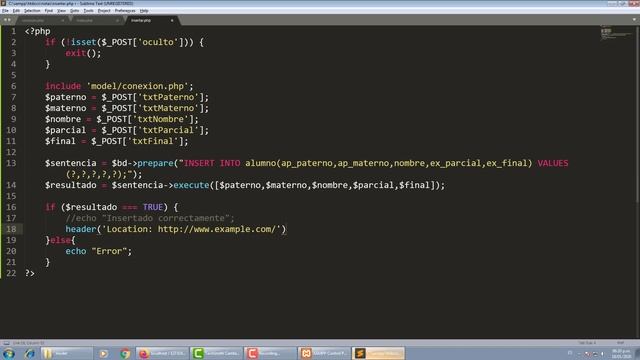Image resolution: width=640 pixels, height=360 pixels.
Task: Switch to the Firefox localhost window
Action: (x=162, y=353)
